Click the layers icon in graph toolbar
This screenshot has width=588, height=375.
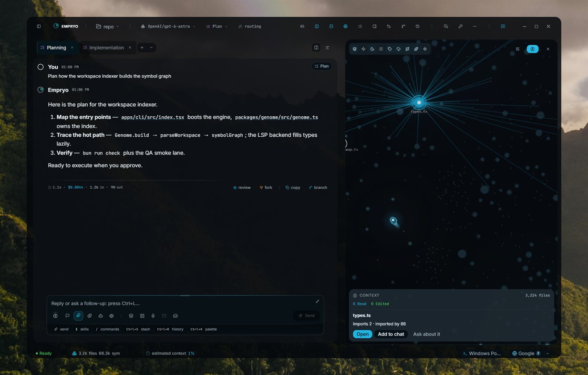click(x=354, y=49)
